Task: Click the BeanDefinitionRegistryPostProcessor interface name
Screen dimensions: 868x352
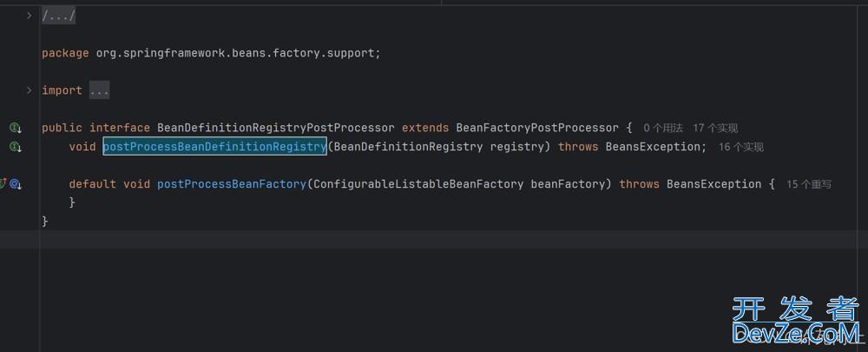Action: [275, 128]
